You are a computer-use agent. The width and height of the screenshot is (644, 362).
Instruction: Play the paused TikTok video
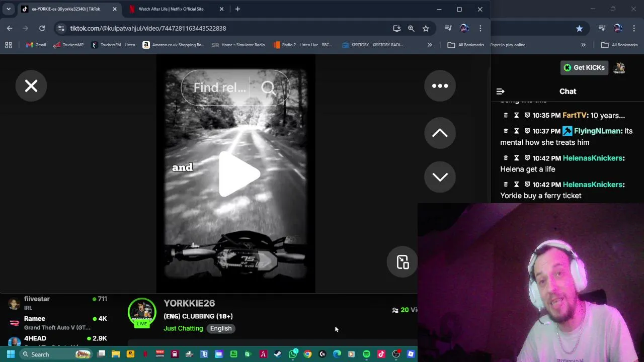pos(239,174)
